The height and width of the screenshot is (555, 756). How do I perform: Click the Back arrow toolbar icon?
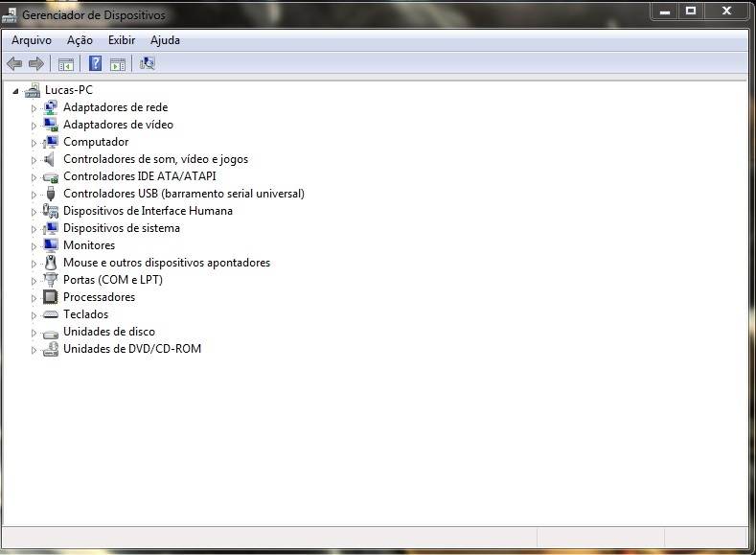tap(14, 64)
